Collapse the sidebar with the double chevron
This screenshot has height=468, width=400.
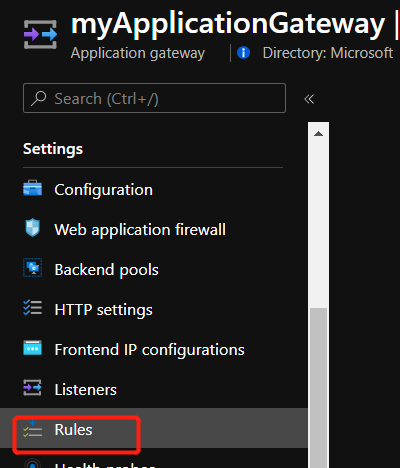(x=309, y=99)
